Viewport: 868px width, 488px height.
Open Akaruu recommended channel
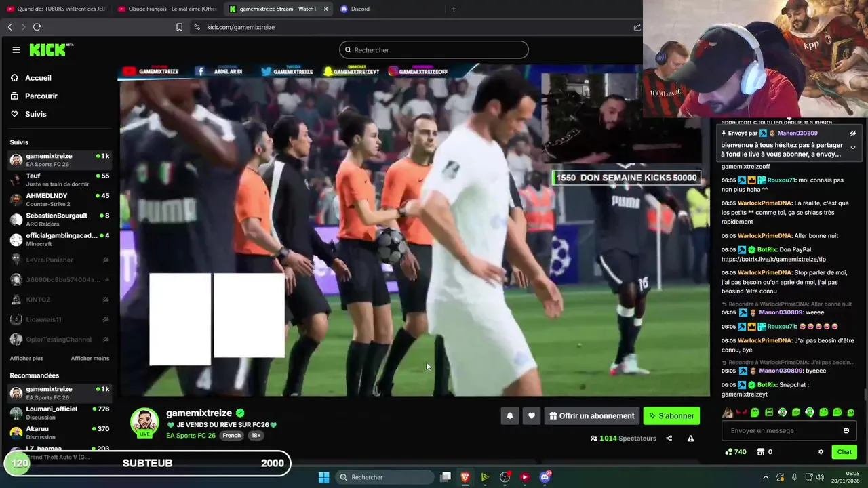tap(60, 433)
